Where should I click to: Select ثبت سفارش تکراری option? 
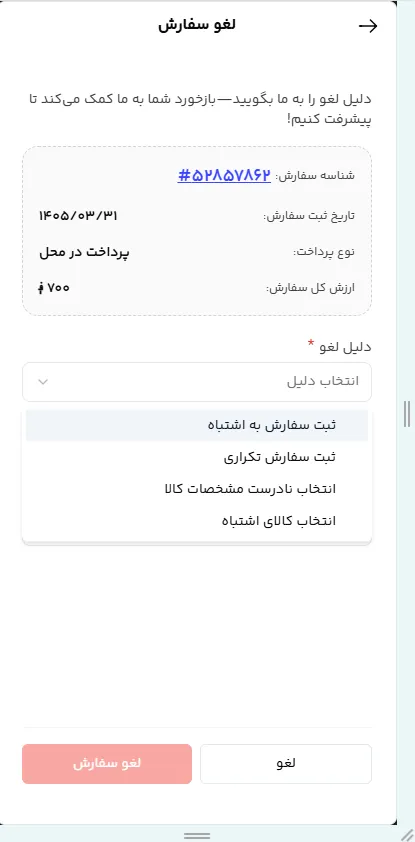[197, 458]
